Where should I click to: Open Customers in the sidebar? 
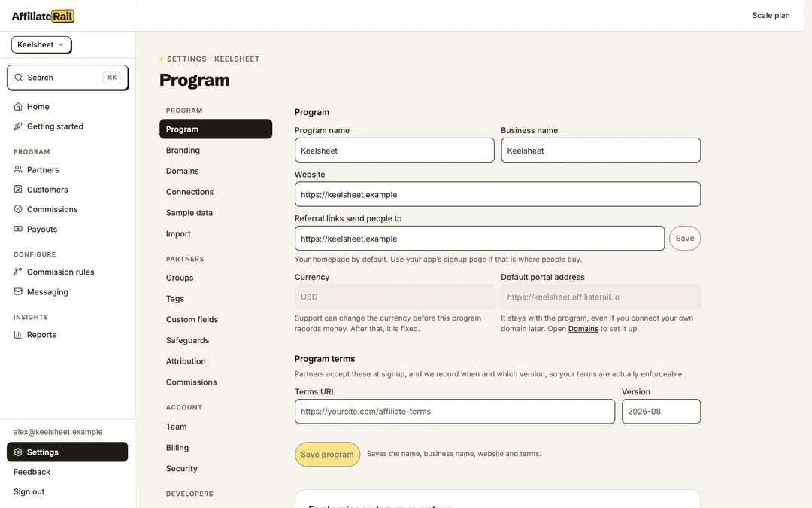coord(68,189)
